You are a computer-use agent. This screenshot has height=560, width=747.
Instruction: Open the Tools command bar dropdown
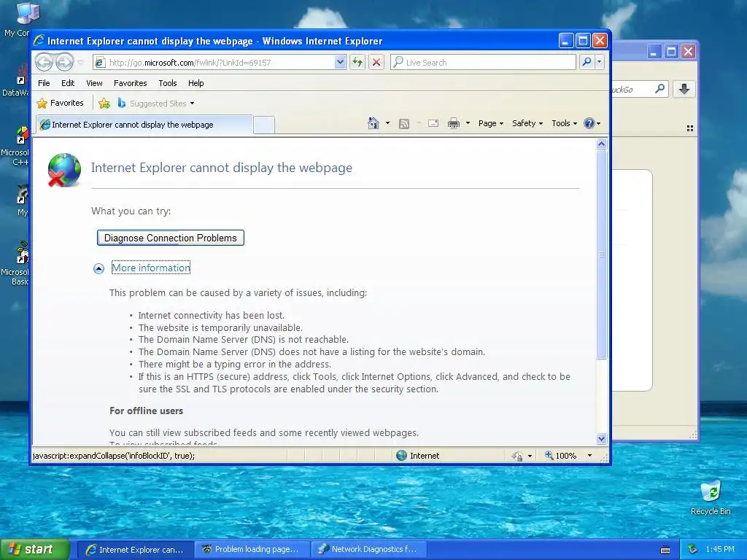click(x=564, y=123)
